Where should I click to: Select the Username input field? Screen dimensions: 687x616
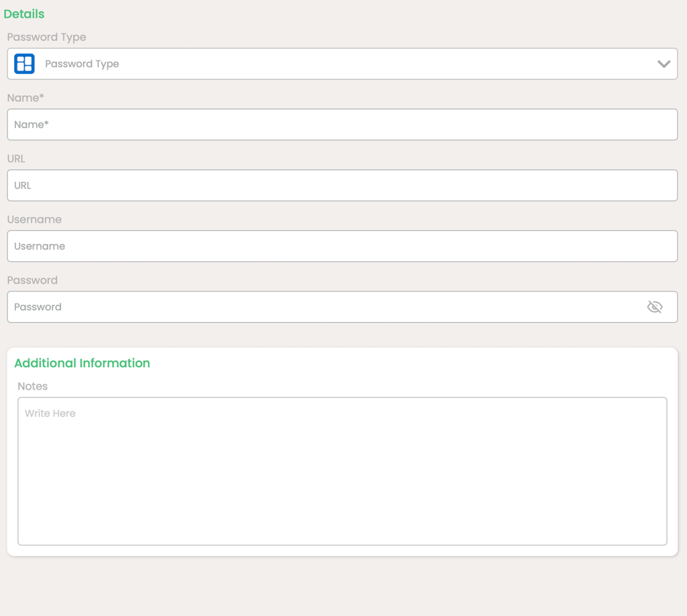(x=342, y=246)
